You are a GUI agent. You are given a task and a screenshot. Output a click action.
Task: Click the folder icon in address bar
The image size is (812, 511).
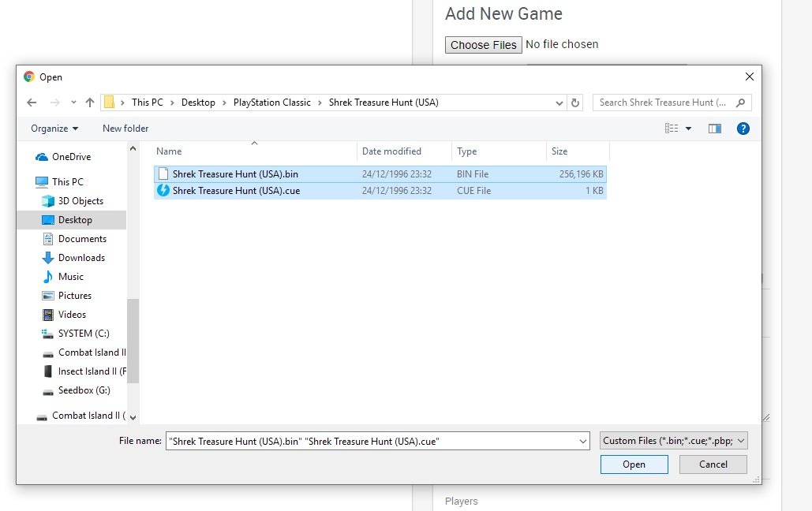tap(109, 102)
